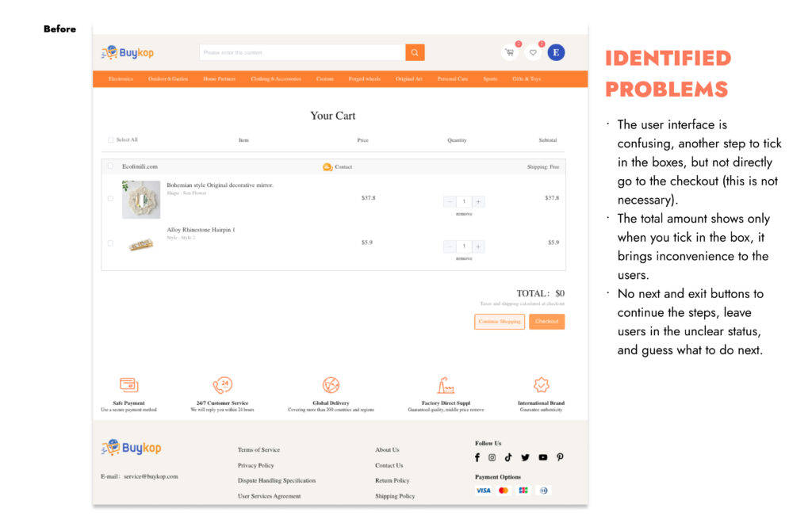Viewport: 812px width, 527px height.
Task: Click the Bohemian style mirror title
Action: click(x=220, y=185)
